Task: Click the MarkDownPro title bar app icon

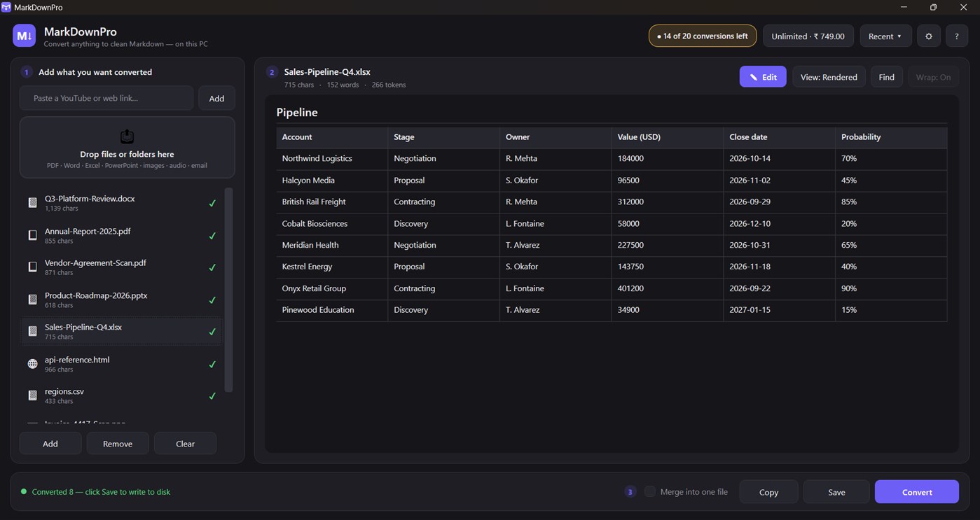Action: point(6,7)
